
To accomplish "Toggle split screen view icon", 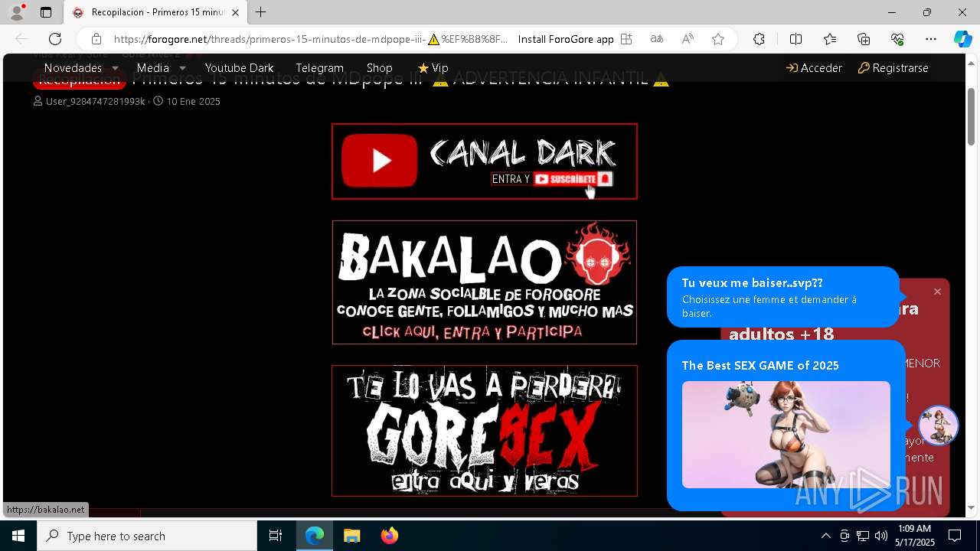I will click(795, 39).
